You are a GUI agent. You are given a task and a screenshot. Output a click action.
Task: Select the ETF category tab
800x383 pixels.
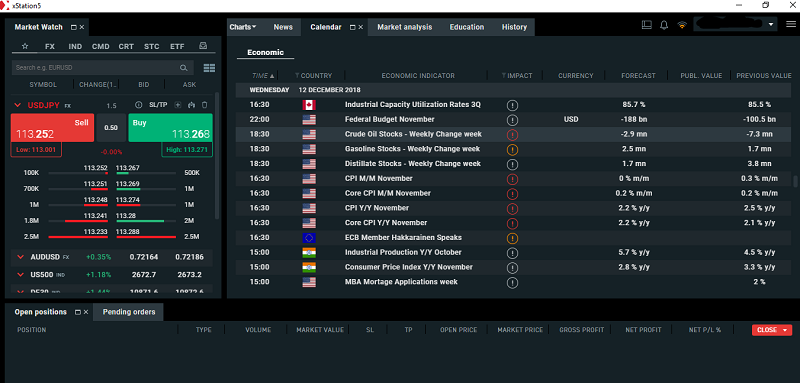point(177,46)
